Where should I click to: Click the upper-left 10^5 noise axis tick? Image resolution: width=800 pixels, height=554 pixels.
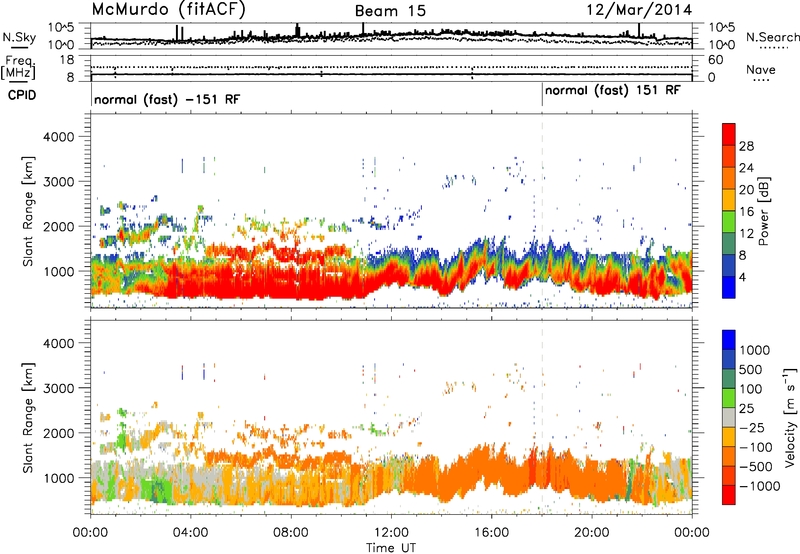(x=61, y=27)
